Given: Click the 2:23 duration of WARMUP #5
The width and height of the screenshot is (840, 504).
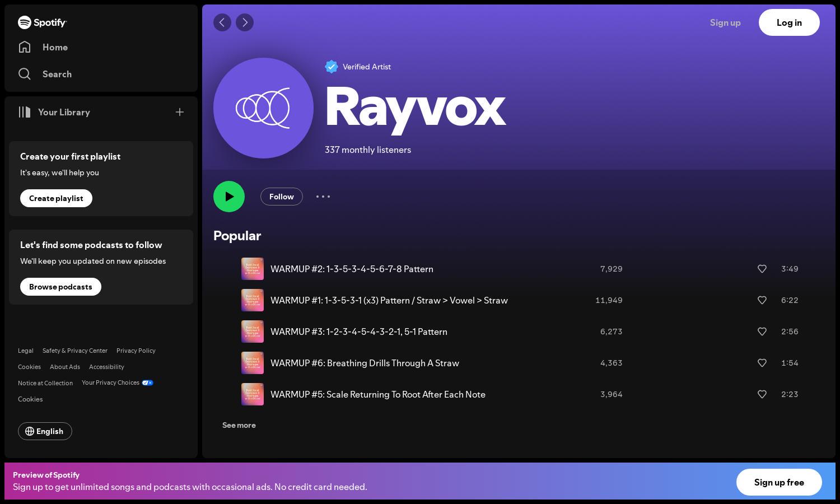Looking at the screenshot, I should coord(790,394).
